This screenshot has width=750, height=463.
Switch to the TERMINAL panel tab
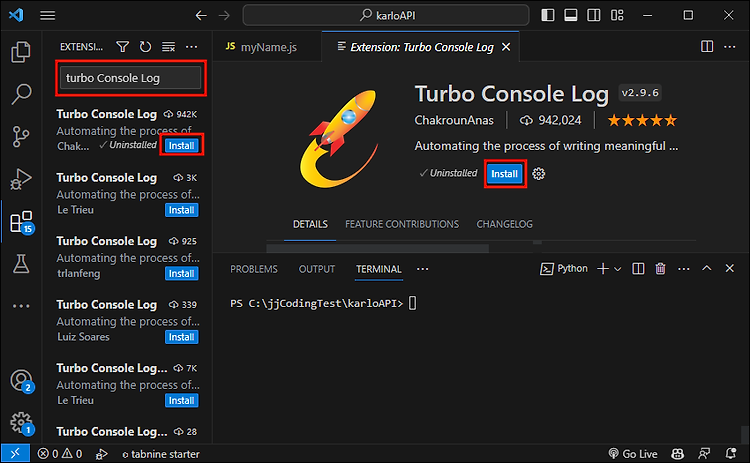coord(378,269)
